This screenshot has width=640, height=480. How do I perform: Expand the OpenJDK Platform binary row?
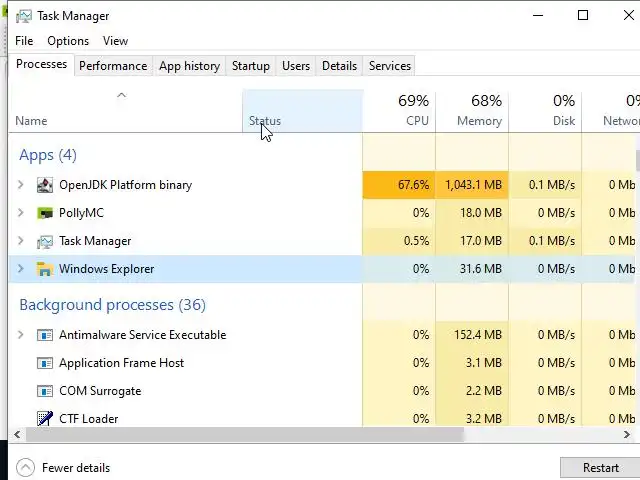[x=20, y=185]
